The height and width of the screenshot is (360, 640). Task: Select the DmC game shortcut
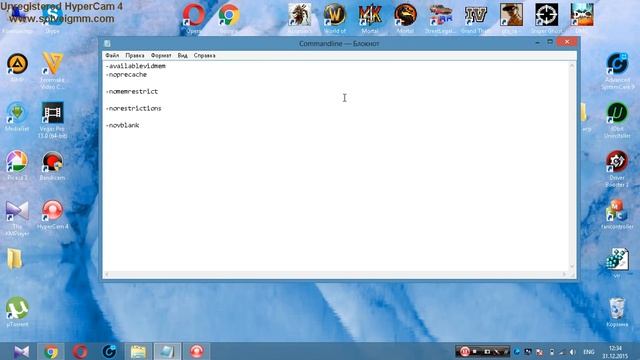tap(582, 18)
